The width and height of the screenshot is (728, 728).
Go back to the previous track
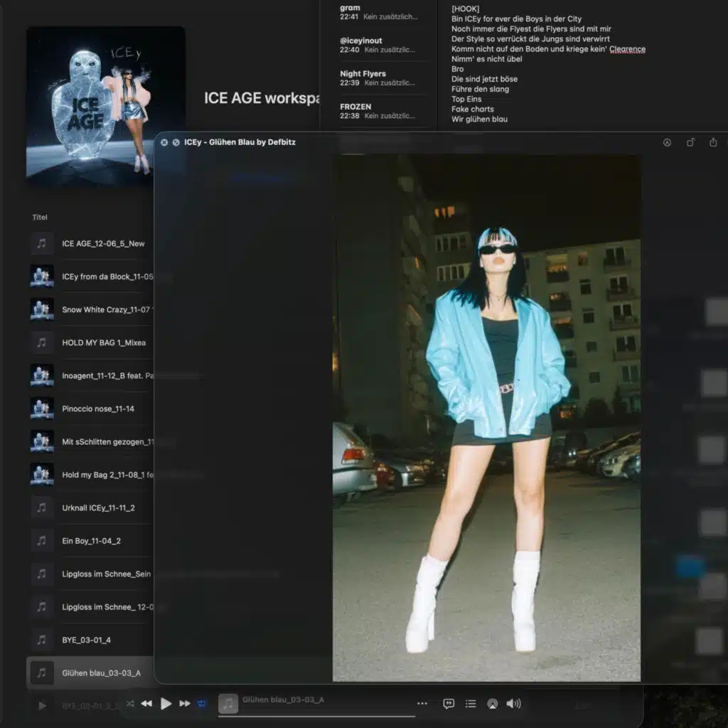[x=146, y=703]
